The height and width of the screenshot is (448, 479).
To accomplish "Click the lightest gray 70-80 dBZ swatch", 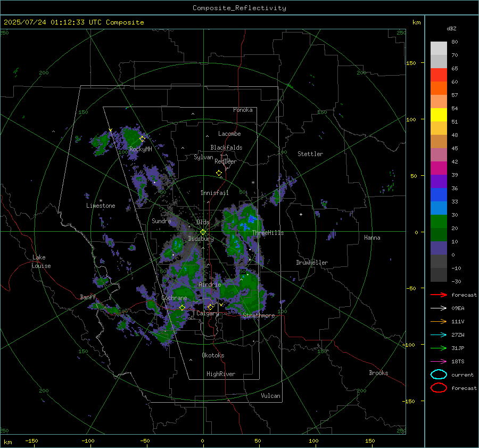I will click(x=439, y=48).
